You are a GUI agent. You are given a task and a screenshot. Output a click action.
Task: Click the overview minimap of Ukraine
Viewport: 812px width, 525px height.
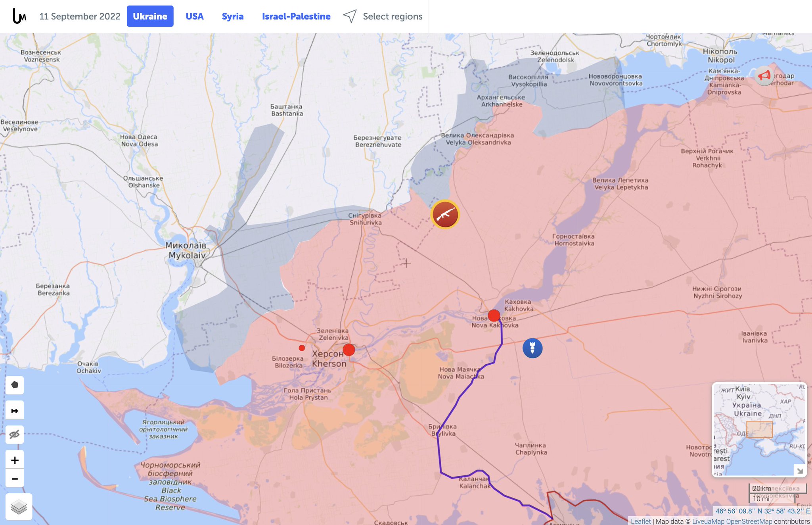click(759, 429)
